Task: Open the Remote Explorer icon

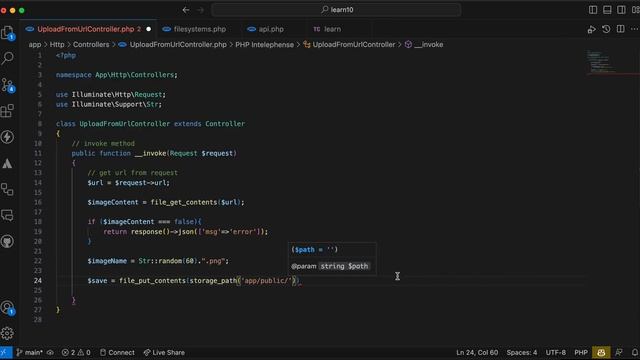Action: [8, 189]
